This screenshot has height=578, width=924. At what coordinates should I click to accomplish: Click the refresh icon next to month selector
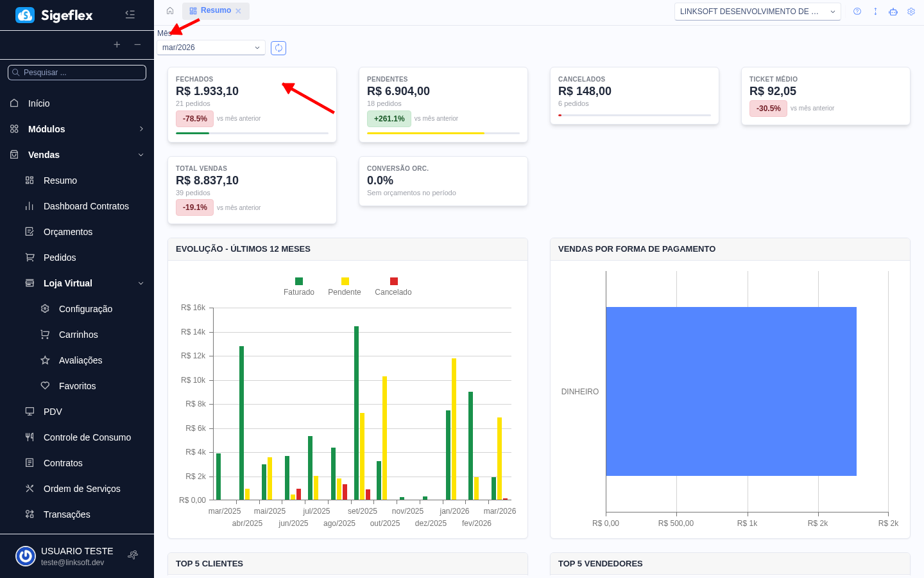click(x=278, y=48)
